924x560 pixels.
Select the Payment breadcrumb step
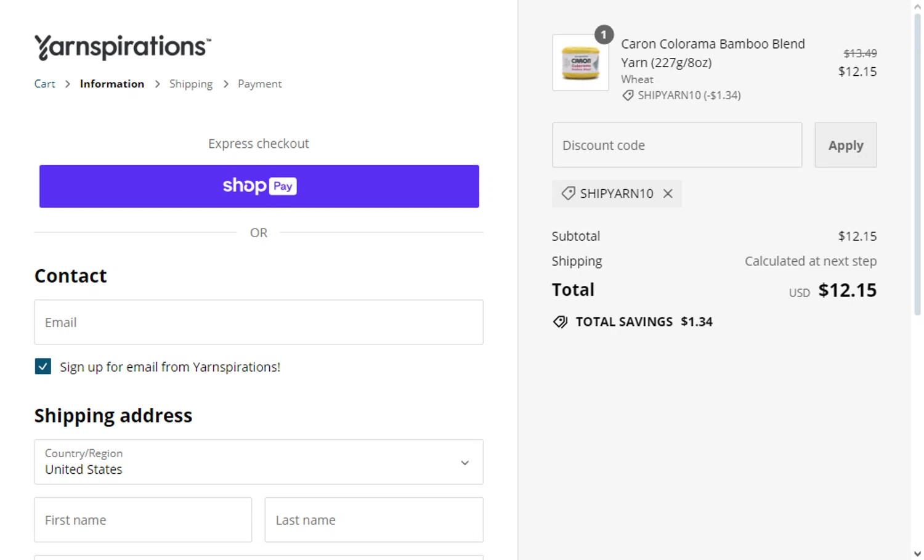(259, 84)
